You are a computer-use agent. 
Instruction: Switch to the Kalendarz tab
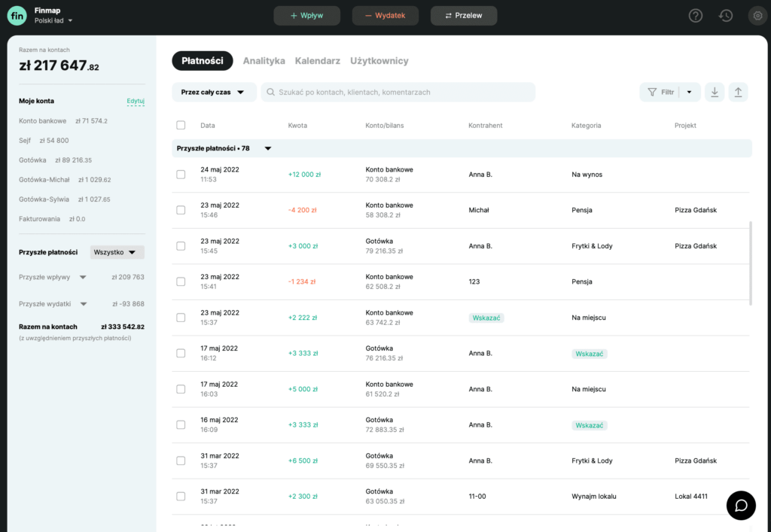318,61
